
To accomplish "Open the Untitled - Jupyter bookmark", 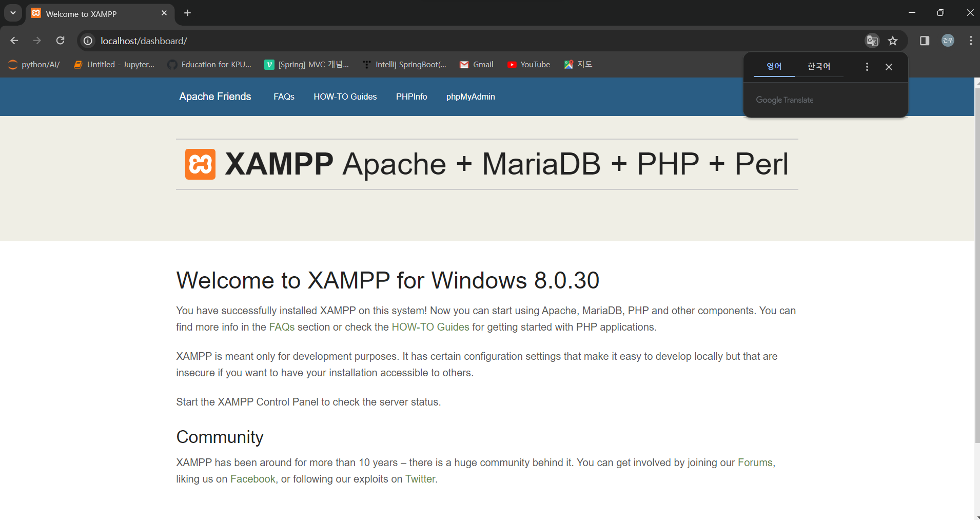I will (x=114, y=65).
